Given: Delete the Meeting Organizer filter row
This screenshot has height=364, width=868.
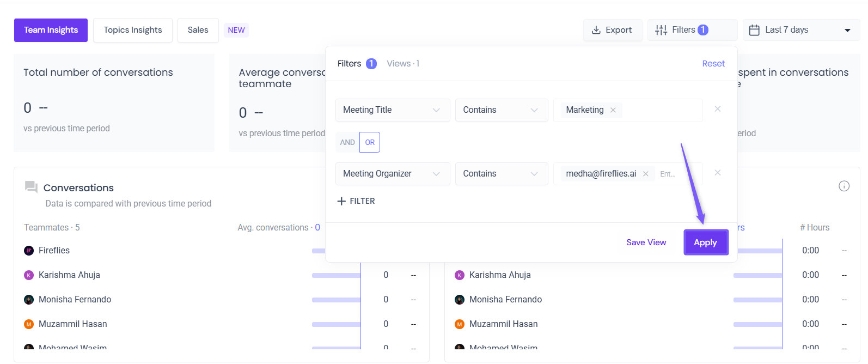Looking at the screenshot, I should 718,173.
